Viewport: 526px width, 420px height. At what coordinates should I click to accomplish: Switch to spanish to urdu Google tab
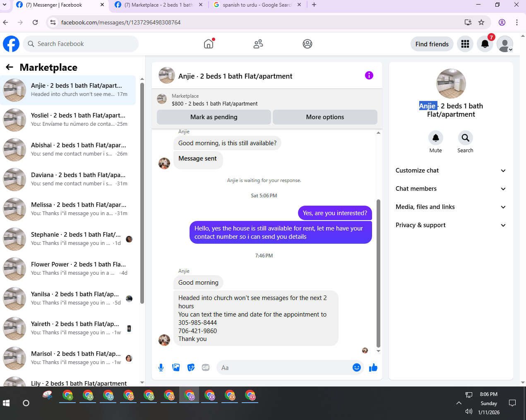point(257,5)
